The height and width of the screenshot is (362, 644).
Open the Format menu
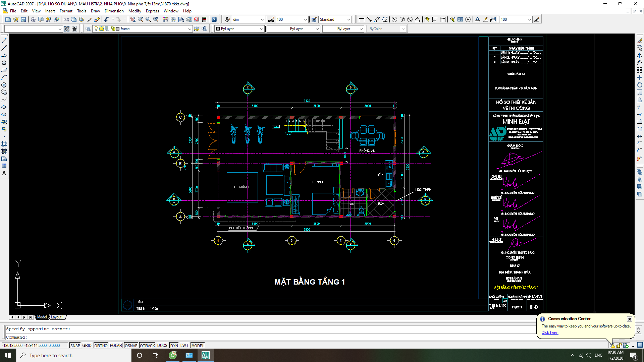66,11
